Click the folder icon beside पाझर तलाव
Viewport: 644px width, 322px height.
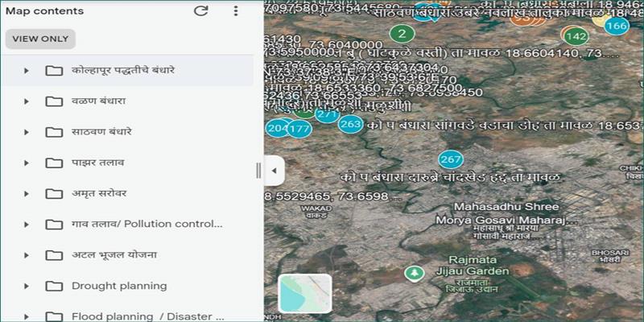point(54,163)
